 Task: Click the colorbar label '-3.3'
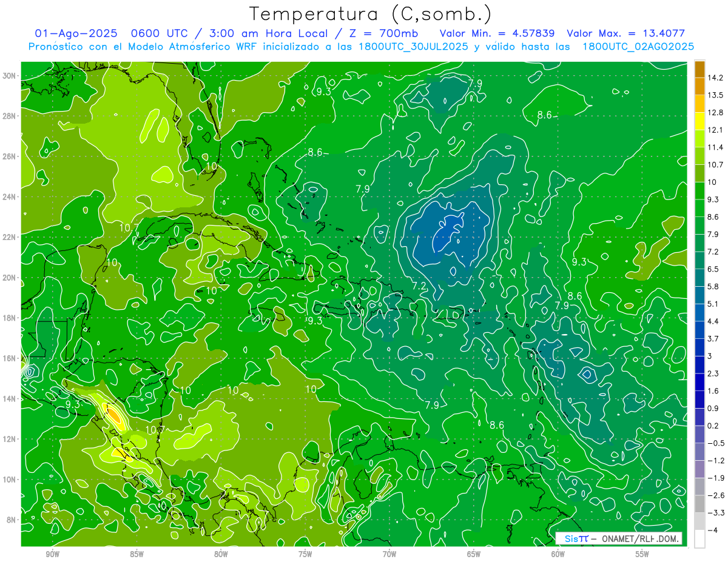pos(716,513)
